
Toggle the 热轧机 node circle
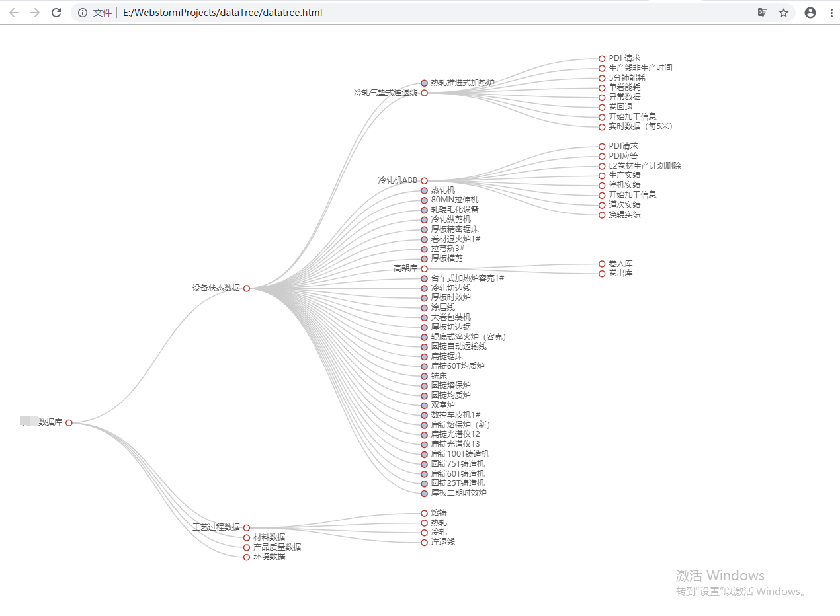click(424, 190)
